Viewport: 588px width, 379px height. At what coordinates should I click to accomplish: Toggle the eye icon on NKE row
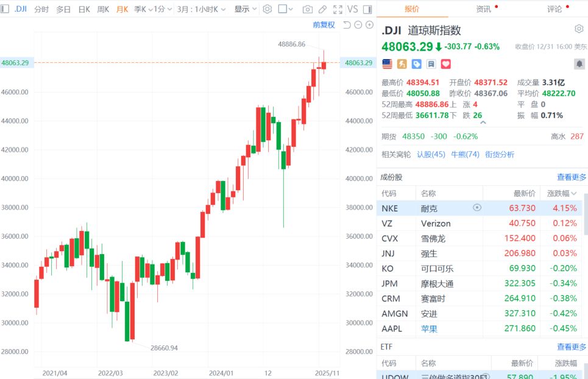tap(477, 208)
